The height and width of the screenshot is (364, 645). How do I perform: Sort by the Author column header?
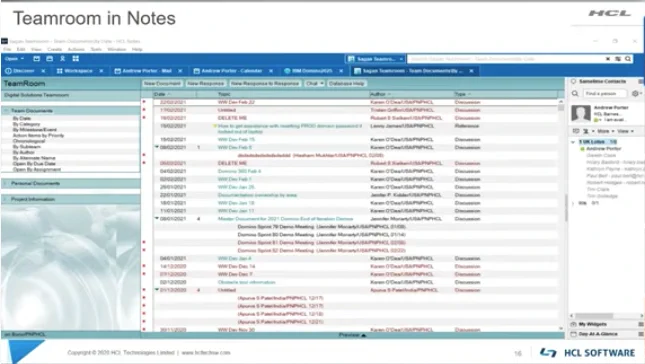(x=411, y=94)
